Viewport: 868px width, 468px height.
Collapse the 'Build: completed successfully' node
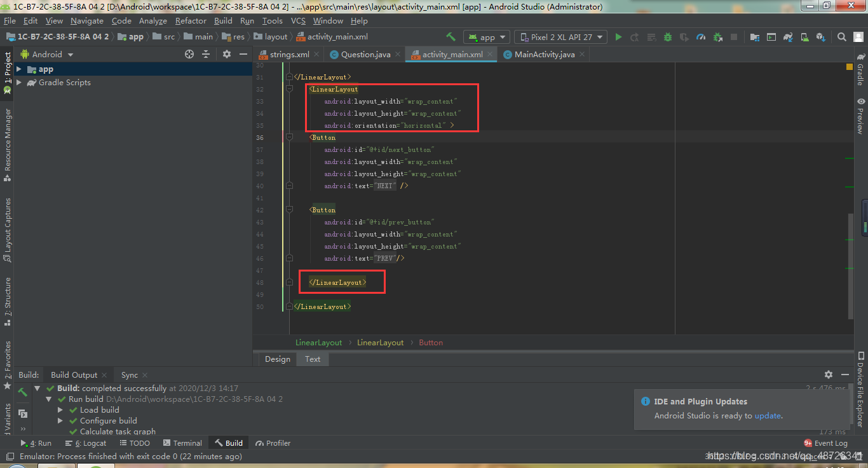(37, 388)
